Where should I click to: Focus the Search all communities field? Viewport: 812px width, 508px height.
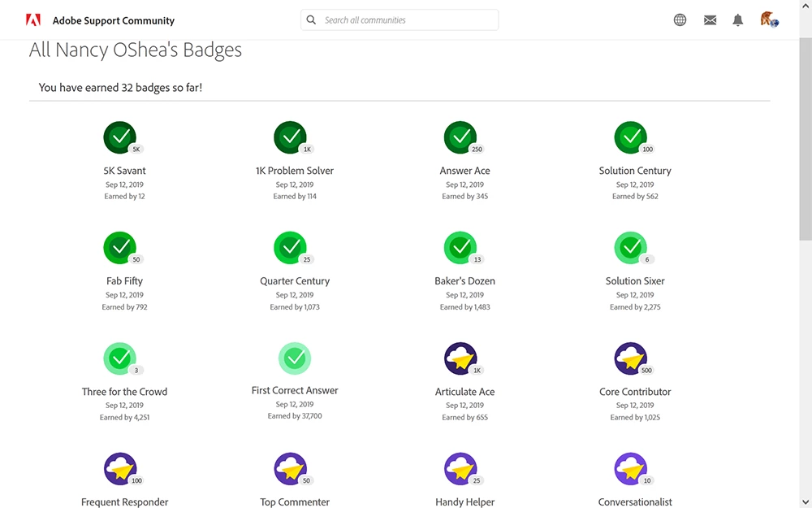click(400, 20)
